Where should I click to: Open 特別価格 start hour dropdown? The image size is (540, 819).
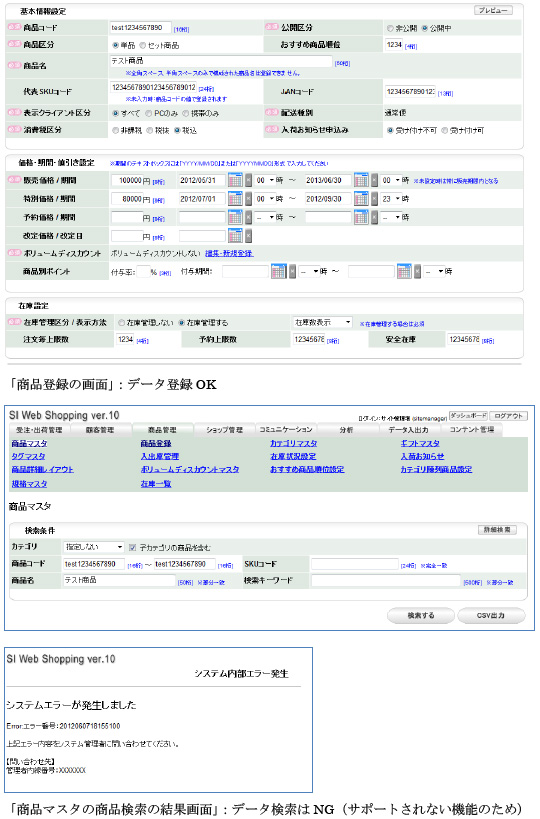[x=265, y=198]
